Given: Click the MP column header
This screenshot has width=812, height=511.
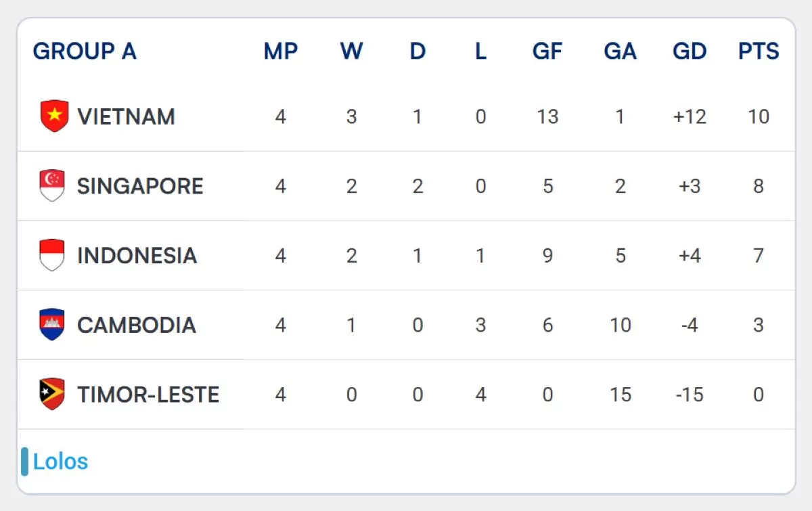Looking at the screenshot, I should point(281,51).
